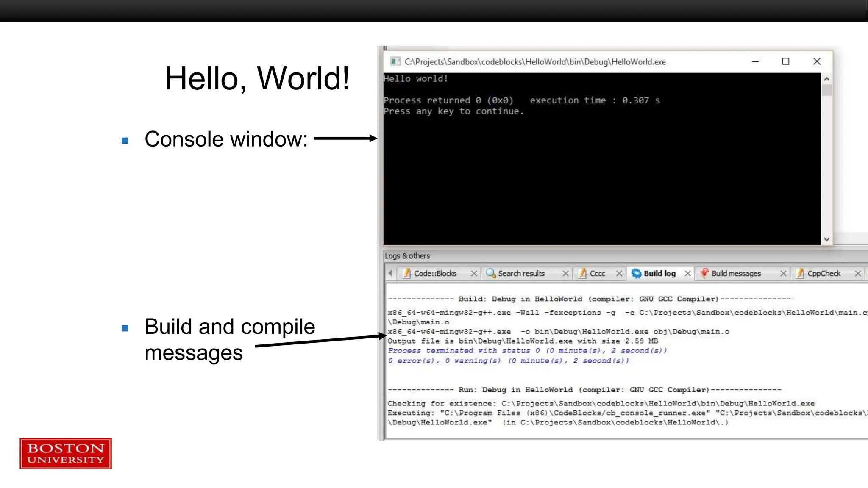Close the Search results tab
This screenshot has height=488, width=868.
tap(565, 274)
